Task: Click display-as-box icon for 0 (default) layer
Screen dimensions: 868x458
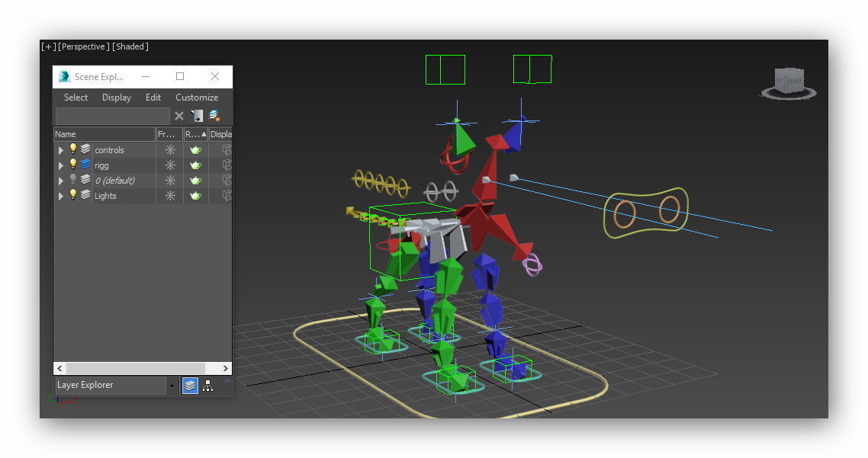Action: 227,180
